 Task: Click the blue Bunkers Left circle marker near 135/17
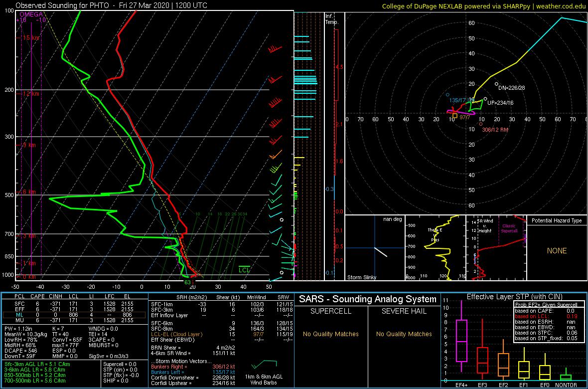click(447, 95)
